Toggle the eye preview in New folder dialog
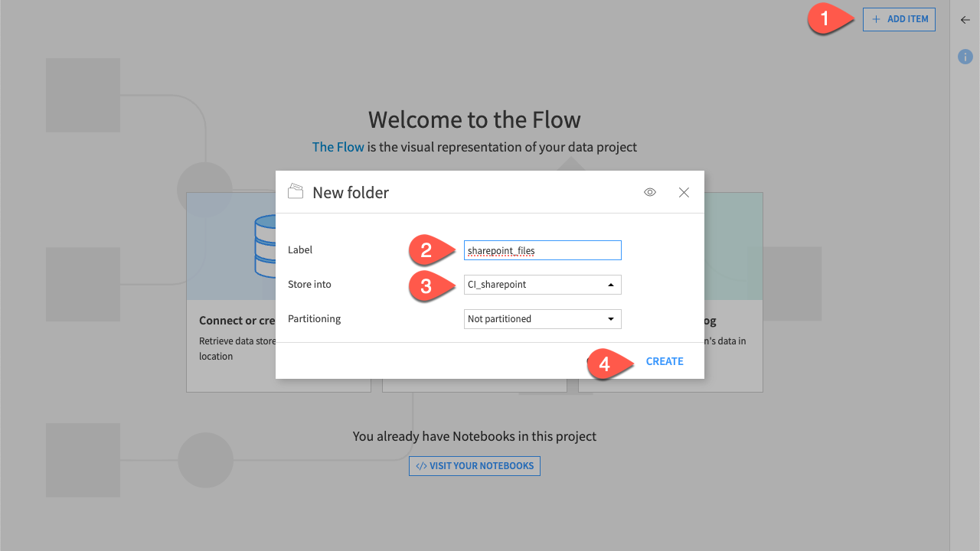The width and height of the screenshot is (980, 551). tap(649, 192)
